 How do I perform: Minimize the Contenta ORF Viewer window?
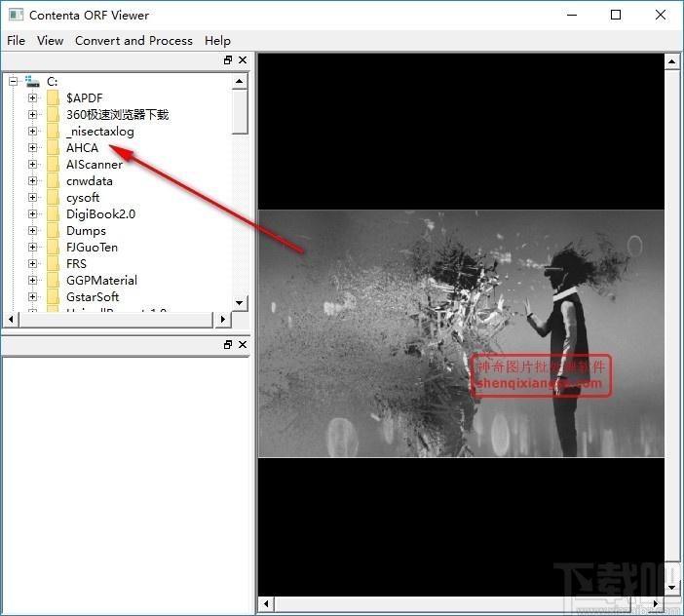(572, 15)
